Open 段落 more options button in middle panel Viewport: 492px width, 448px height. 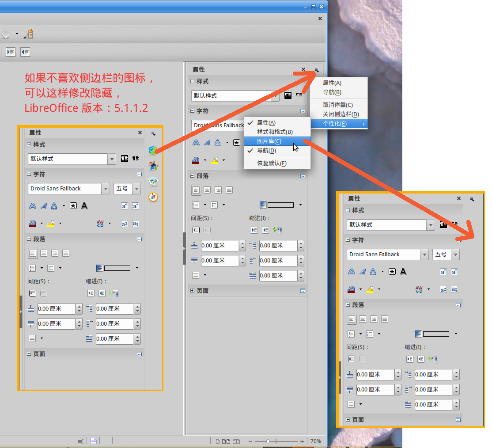click(303, 176)
